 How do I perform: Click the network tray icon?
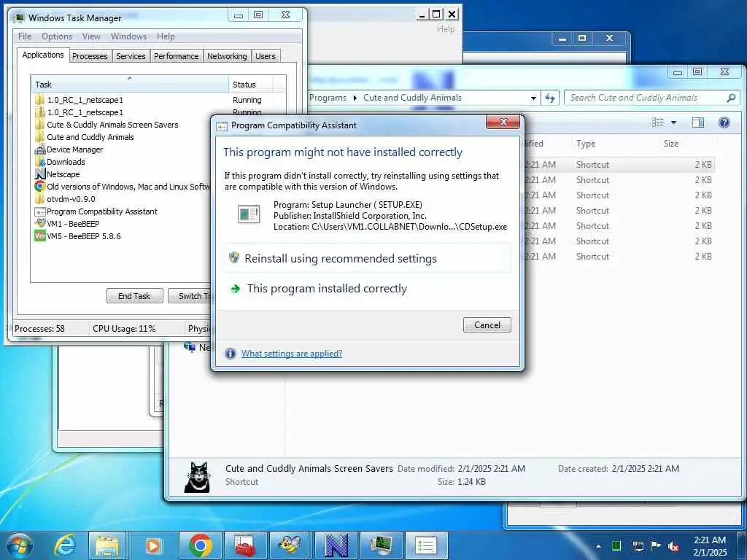coord(638,546)
